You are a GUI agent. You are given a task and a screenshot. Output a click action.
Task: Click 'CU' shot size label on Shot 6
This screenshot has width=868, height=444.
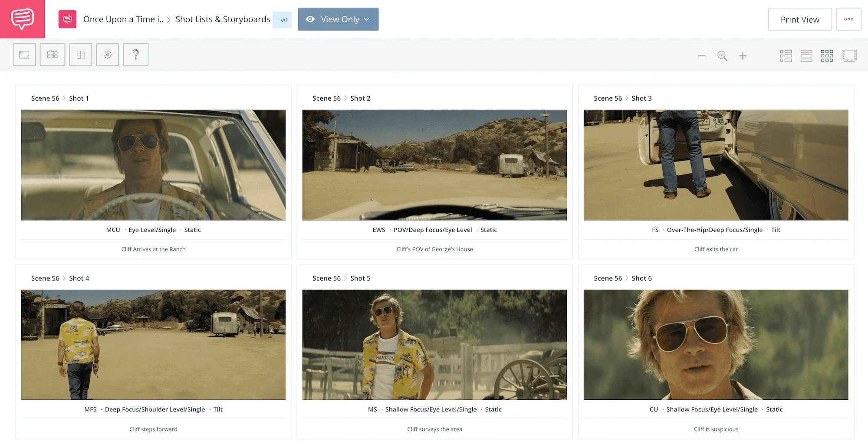pos(654,409)
